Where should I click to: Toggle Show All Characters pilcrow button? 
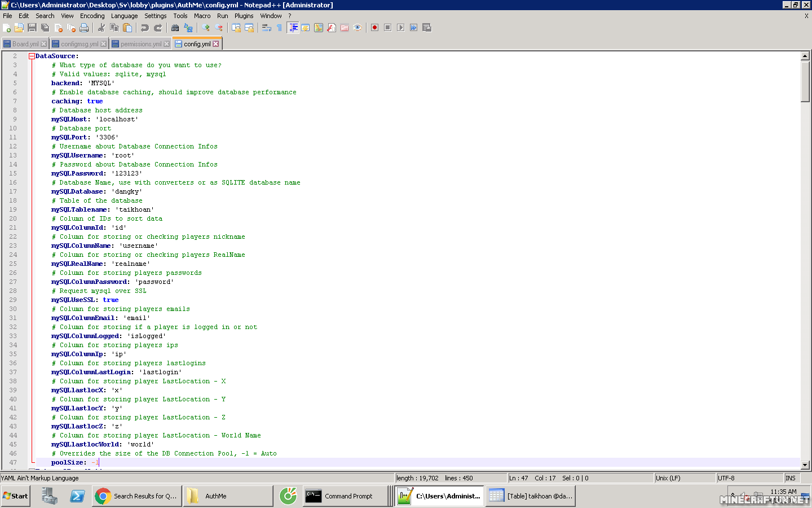(279, 28)
